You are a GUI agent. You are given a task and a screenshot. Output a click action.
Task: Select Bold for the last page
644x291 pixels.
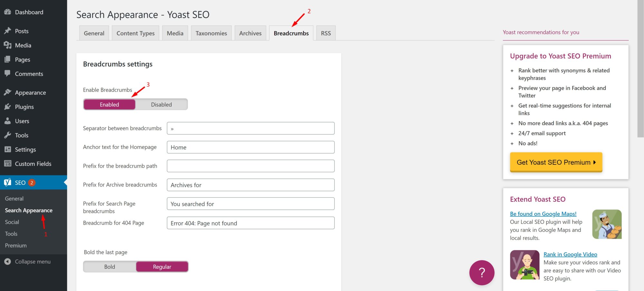click(x=109, y=267)
